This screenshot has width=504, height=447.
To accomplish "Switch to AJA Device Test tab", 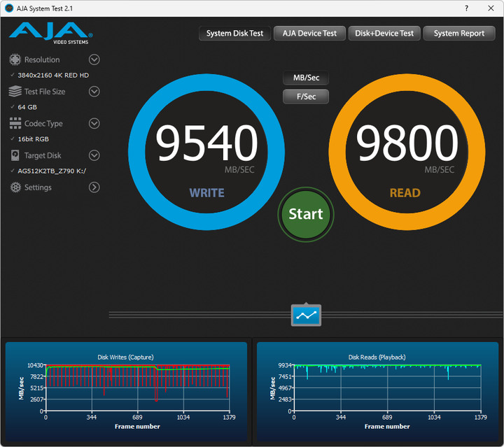I will pyautogui.click(x=309, y=34).
